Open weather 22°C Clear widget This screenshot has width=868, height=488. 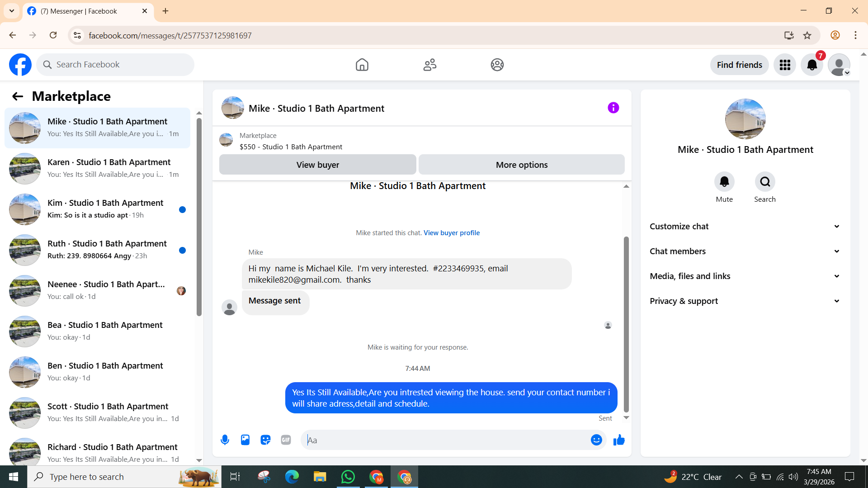tap(693, 477)
